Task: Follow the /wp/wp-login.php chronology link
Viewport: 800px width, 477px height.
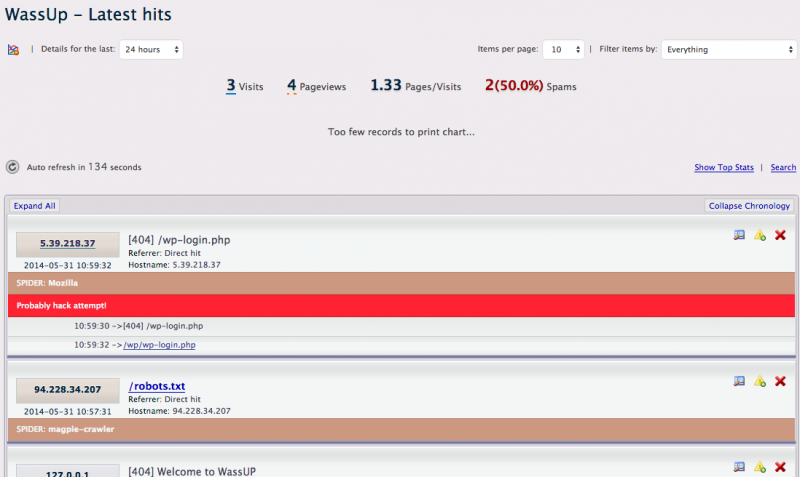Action: click(159, 345)
